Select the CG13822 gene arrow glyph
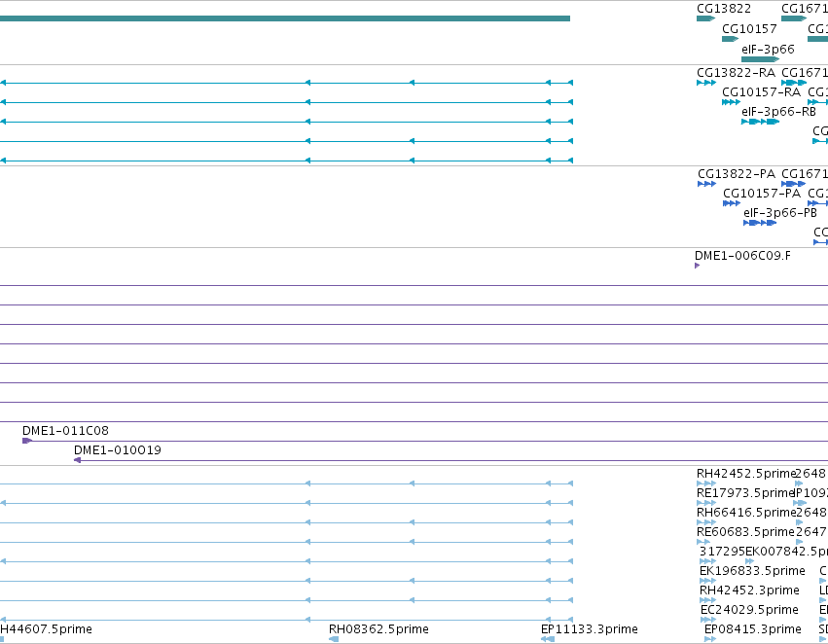 [706, 18]
